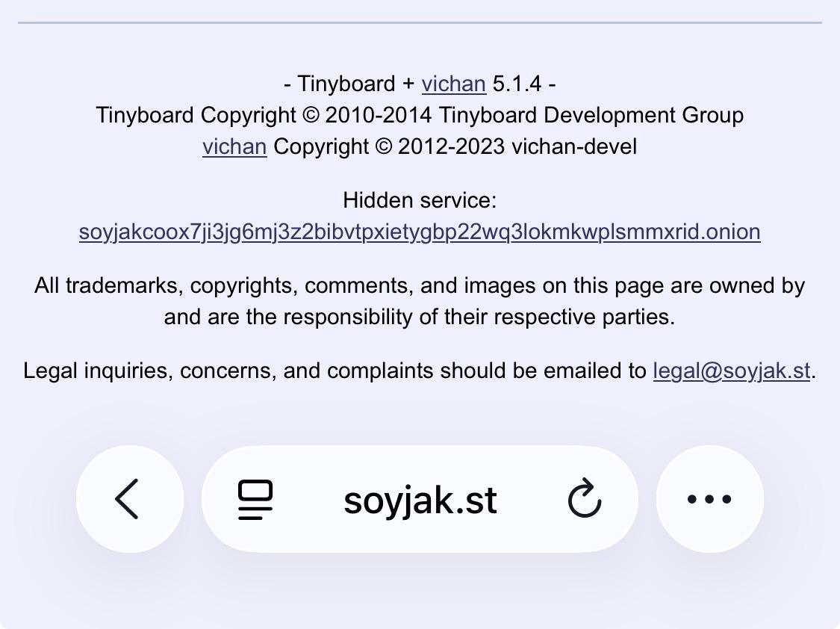Click the version number 5.1.4 text
This screenshot has width=840, height=629.
tap(517, 84)
